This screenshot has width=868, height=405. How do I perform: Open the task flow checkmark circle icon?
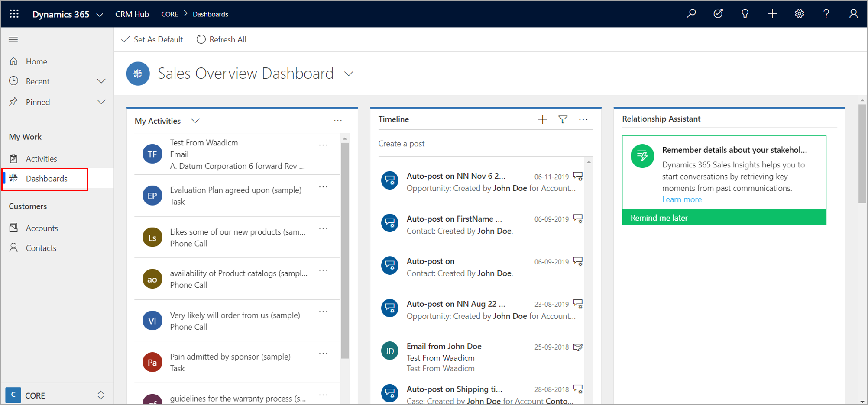718,14
